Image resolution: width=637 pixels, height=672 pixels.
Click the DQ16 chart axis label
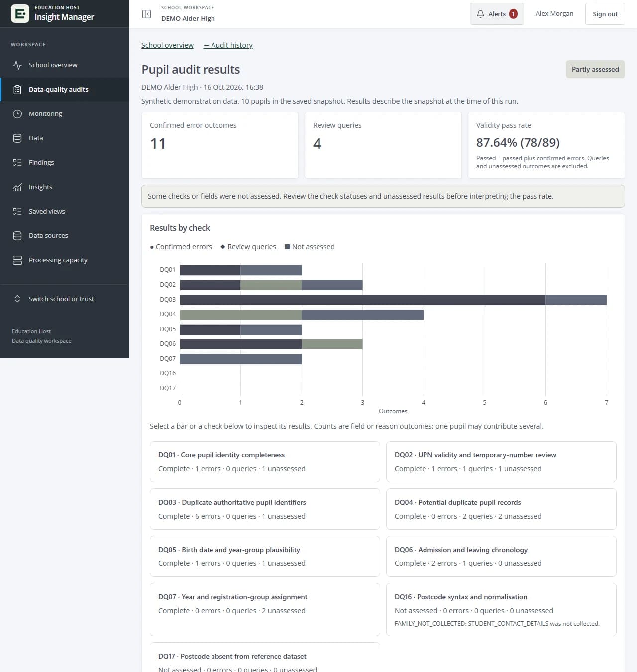click(x=168, y=373)
